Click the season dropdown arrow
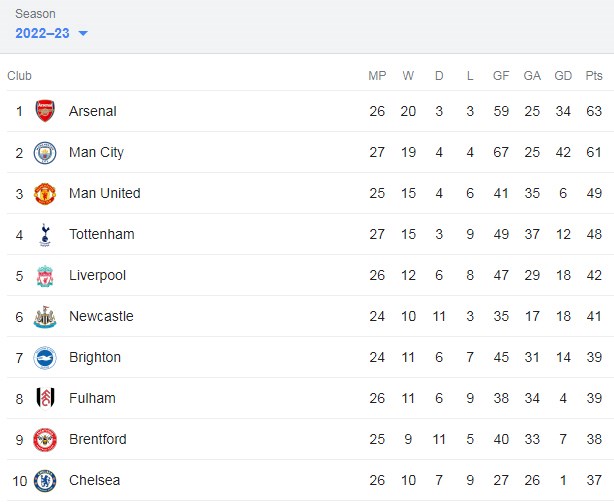The height and width of the screenshot is (504, 614). click(x=83, y=34)
